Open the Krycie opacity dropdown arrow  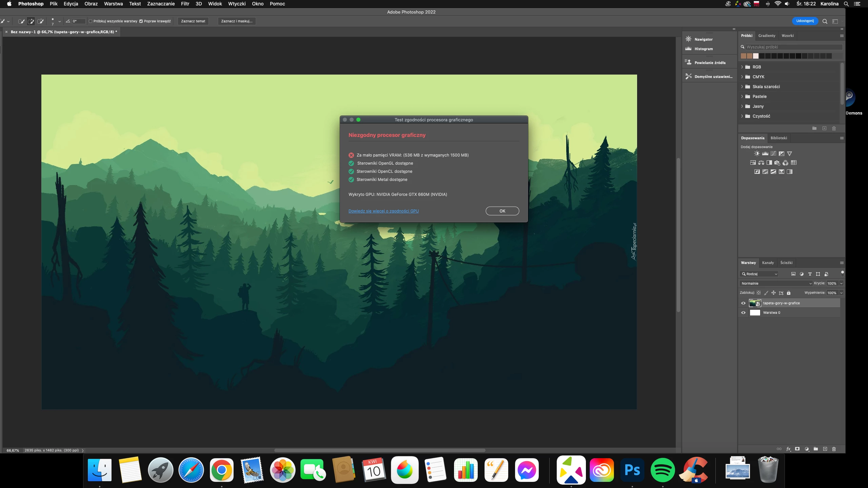[841, 283]
